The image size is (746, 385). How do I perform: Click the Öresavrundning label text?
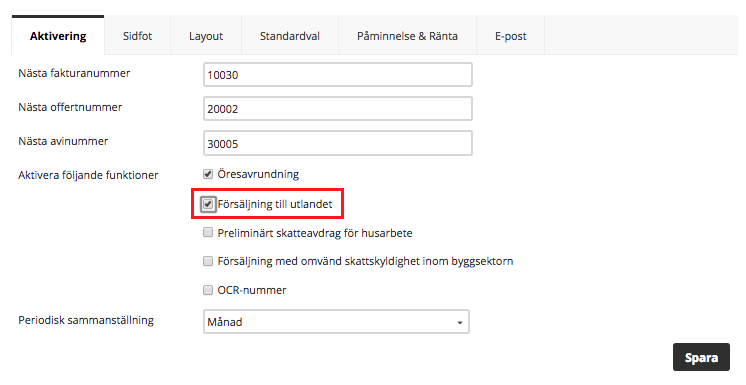[x=258, y=174]
